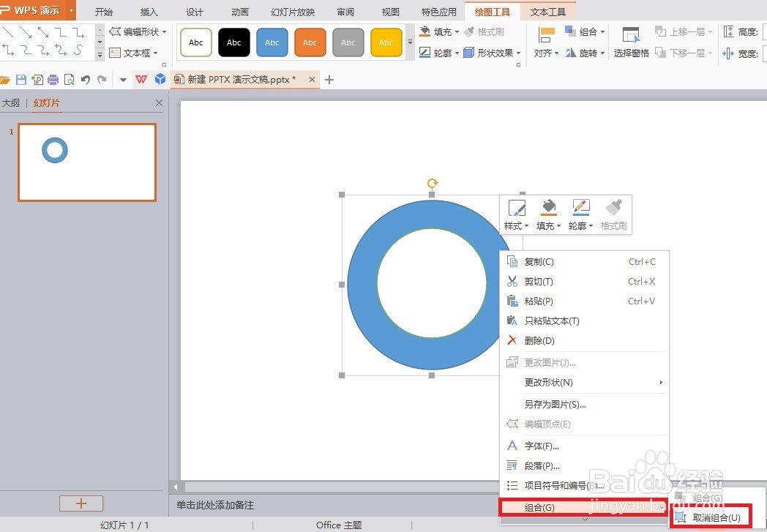Screen dimensions: 767x532
Task: Click the add new slide plus button
Action: [81, 503]
